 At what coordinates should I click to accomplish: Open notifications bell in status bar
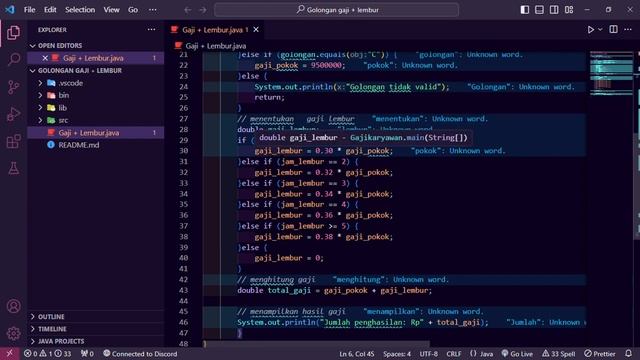pos(628,353)
